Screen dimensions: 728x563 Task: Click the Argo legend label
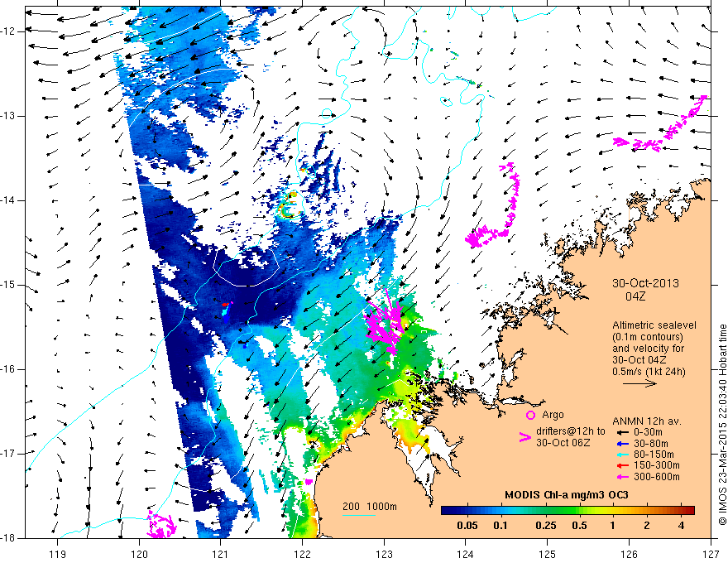click(x=553, y=414)
